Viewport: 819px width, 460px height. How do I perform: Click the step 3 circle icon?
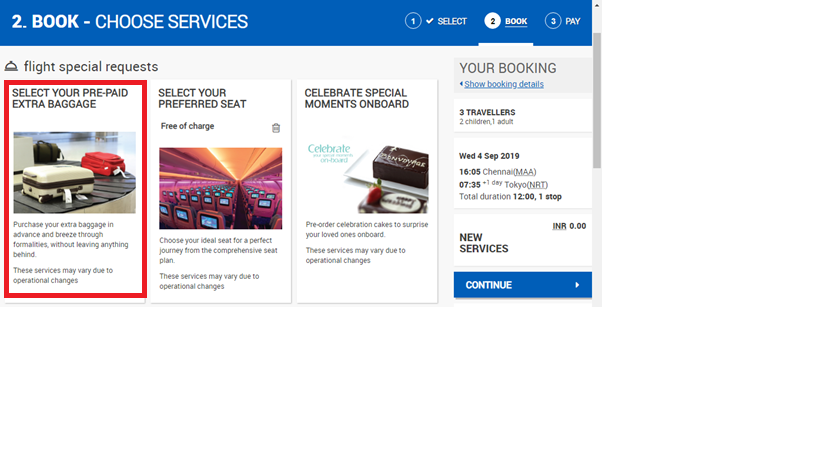pyautogui.click(x=553, y=21)
